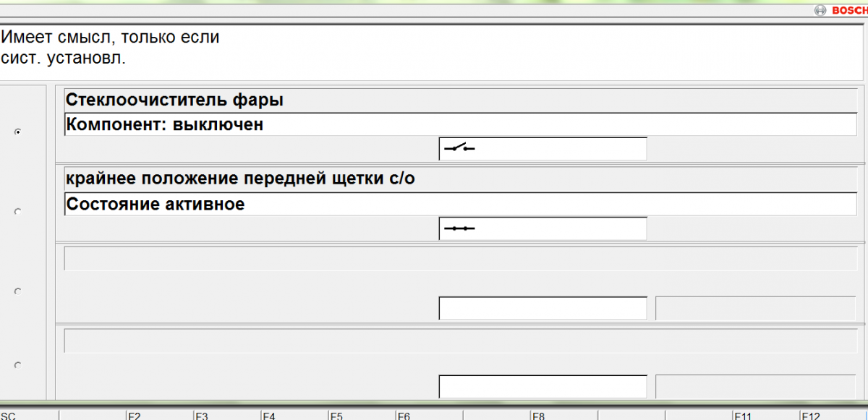868x420 pixels.
Task: Click the Bosch logo in top corner
Action: (841, 10)
